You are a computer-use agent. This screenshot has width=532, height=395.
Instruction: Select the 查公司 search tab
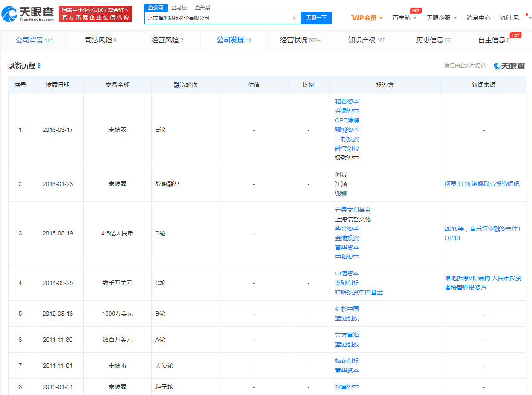point(156,7)
